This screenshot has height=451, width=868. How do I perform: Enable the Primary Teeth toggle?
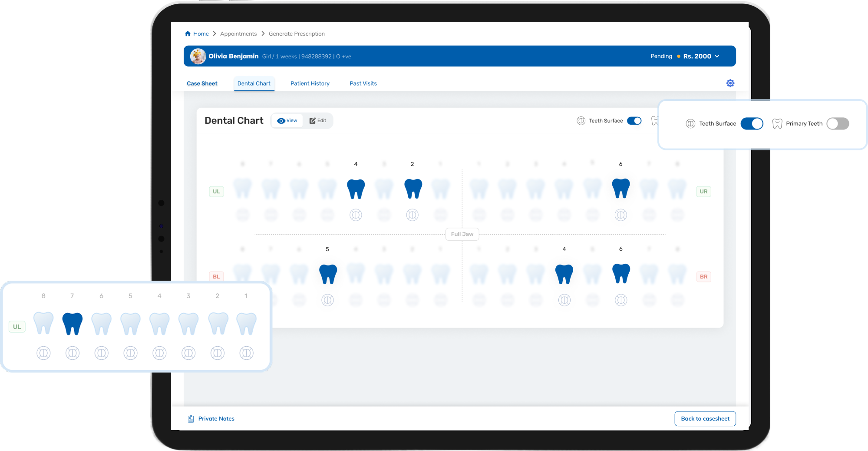click(837, 123)
